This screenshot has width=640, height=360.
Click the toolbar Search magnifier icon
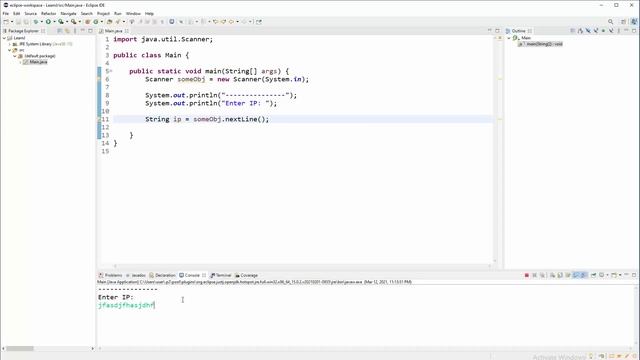click(611, 22)
